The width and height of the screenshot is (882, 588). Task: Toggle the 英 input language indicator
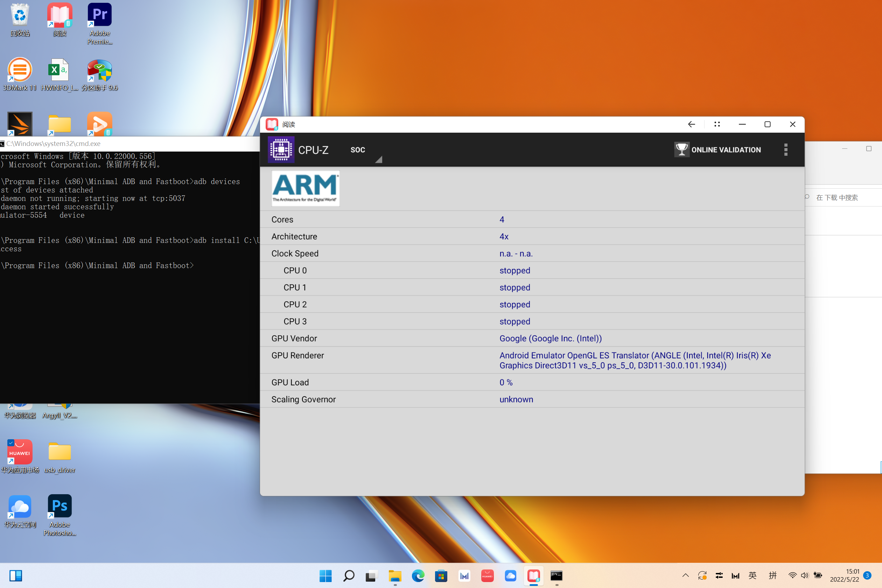(x=752, y=576)
